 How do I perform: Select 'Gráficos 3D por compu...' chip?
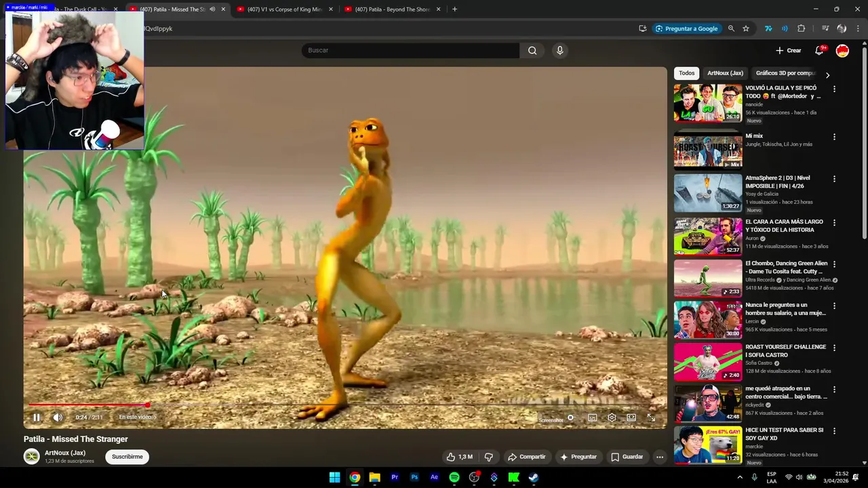(x=785, y=73)
